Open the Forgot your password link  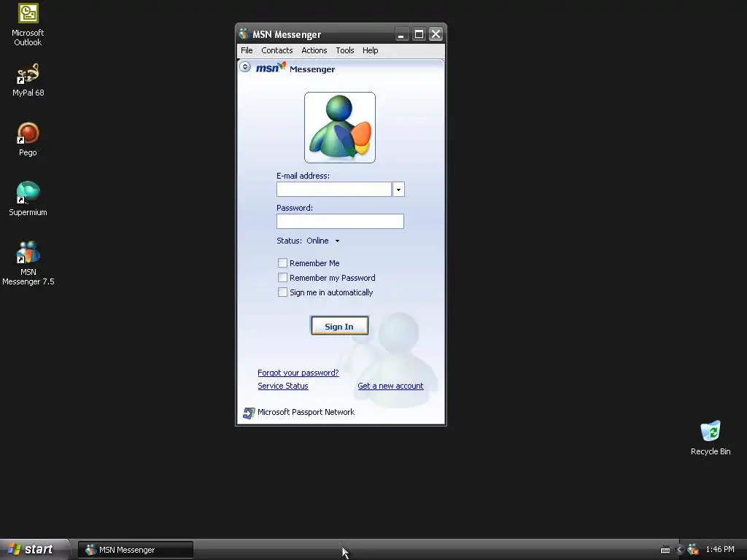(x=298, y=373)
